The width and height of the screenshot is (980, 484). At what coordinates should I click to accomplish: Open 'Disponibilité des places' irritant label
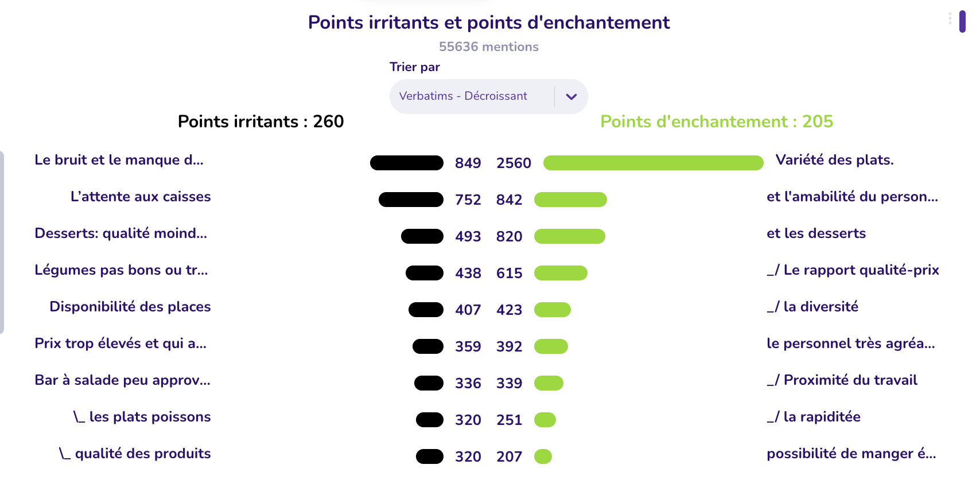click(x=130, y=307)
